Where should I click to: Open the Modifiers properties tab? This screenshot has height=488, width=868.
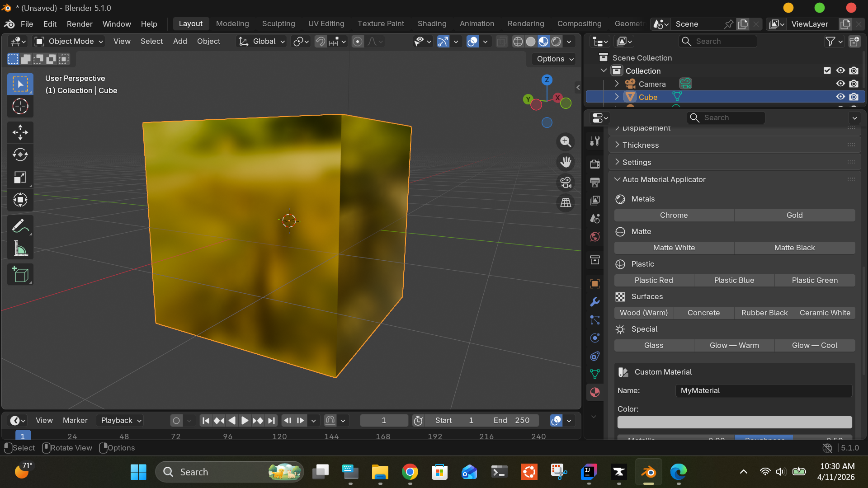[595, 302]
